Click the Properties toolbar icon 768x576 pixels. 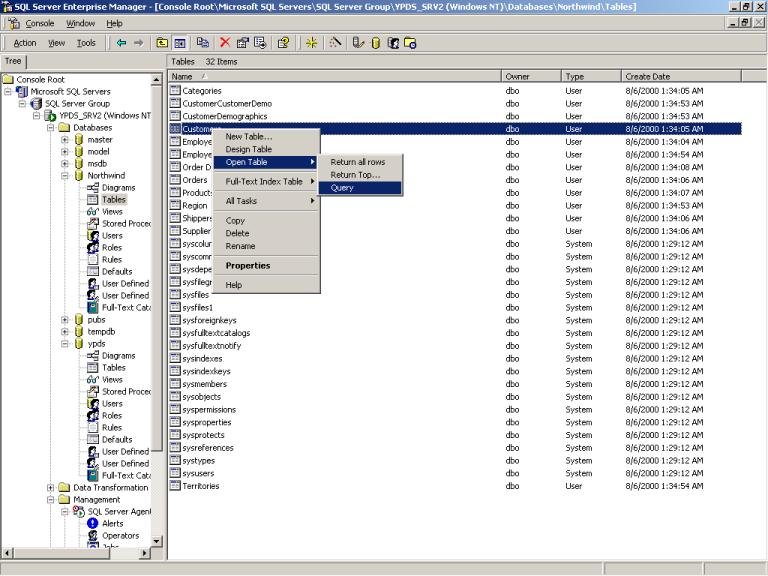(x=243, y=43)
